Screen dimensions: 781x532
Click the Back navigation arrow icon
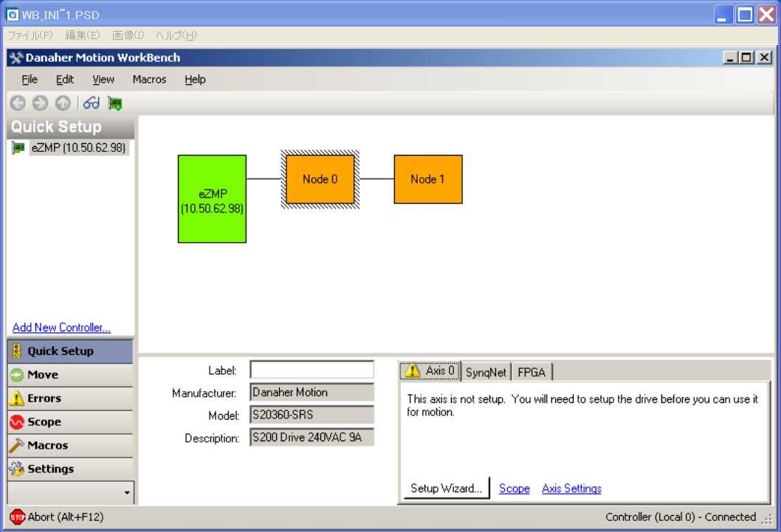click(x=18, y=103)
